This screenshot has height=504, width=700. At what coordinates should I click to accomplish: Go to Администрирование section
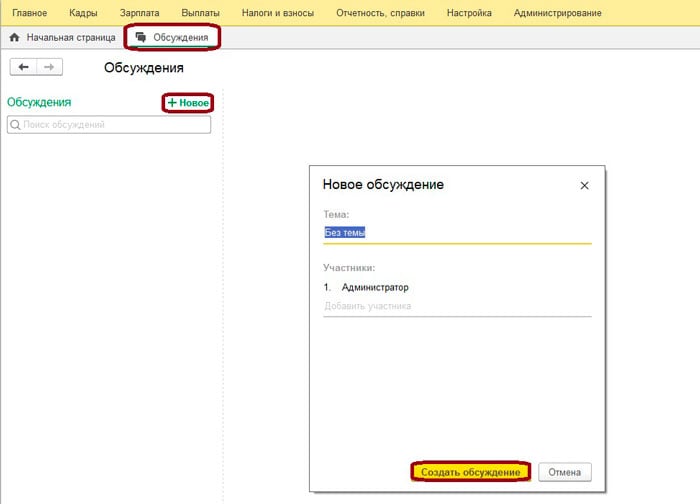click(557, 13)
